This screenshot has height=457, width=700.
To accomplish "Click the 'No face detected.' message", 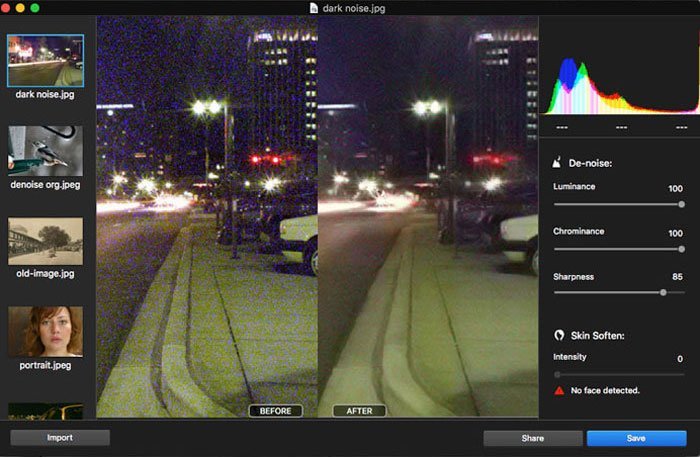I will pyautogui.click(x=605, y=391).
